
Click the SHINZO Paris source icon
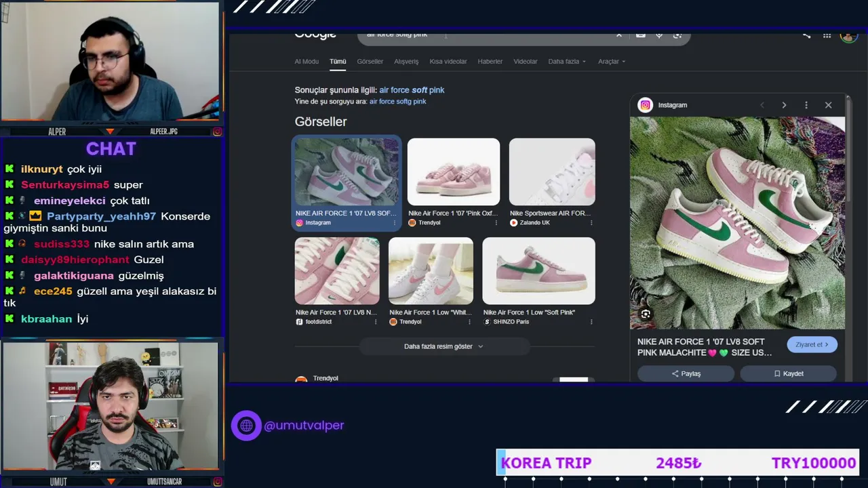click(x=487, y=322)
